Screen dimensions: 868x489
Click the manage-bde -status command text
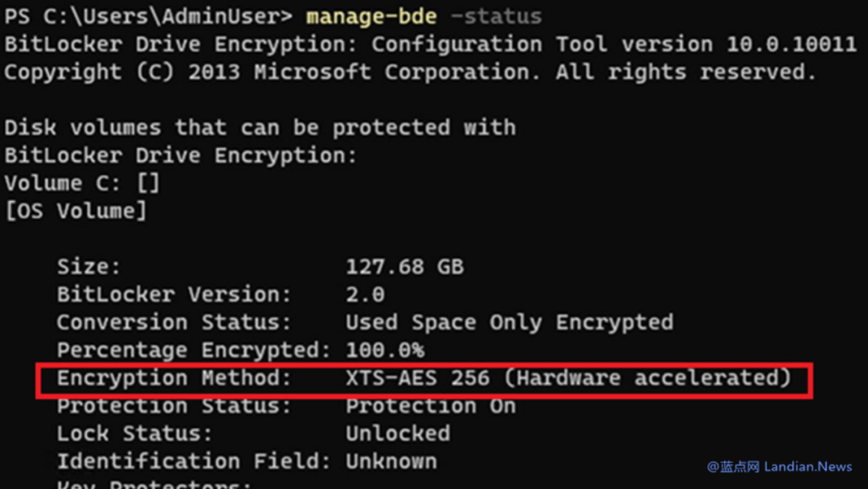point(424,16)
